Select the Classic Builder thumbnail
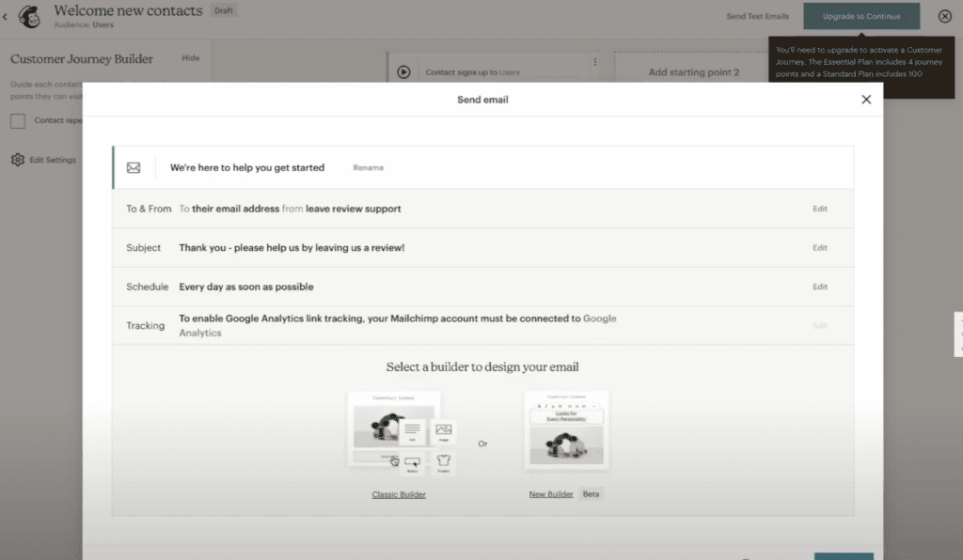This screenshot has width=963, height=560. [399, 432]
